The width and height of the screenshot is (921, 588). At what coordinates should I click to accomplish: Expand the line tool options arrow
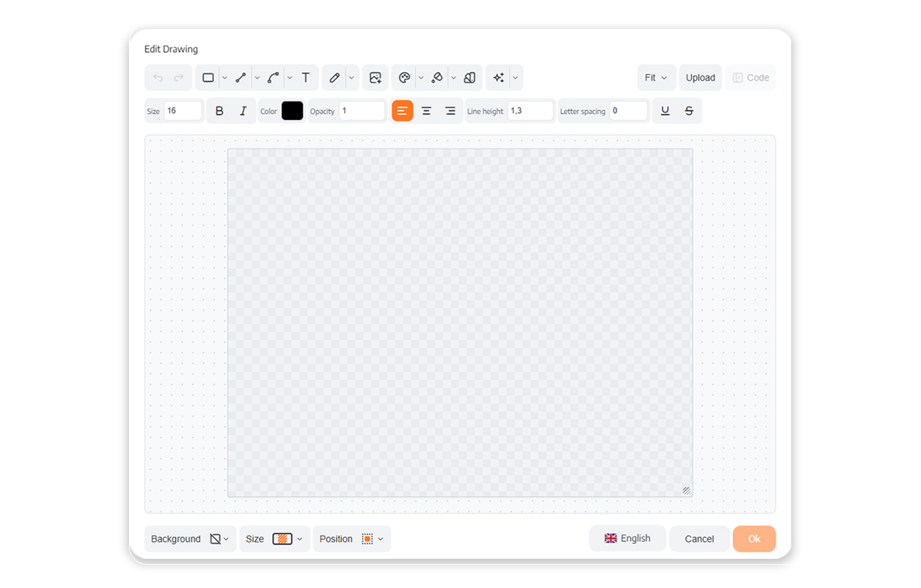[x=257, y=78]
